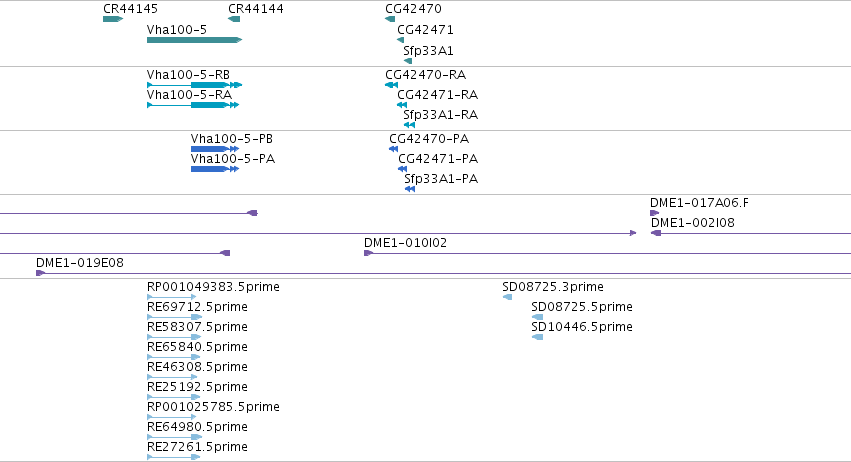The width and height of the screenshot is (851, 462).
Task: Select the RE65840.5prime EST label
Action: click(x=198, y=347)
